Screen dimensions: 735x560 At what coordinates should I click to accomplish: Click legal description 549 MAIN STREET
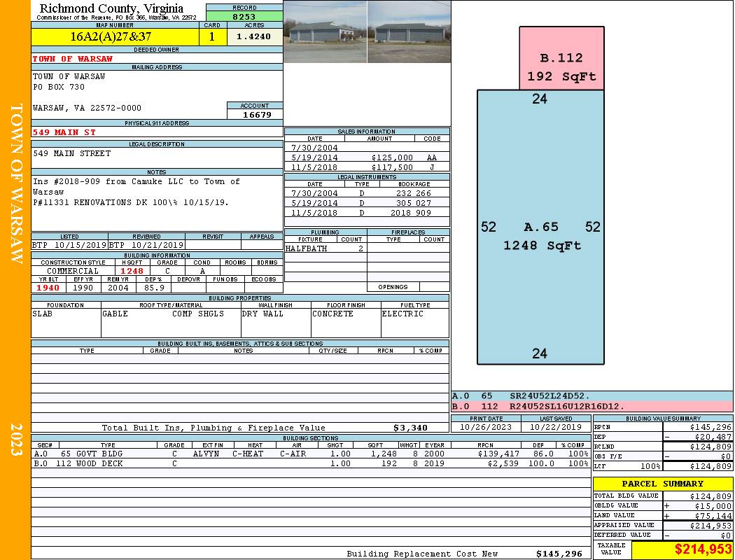71,153
